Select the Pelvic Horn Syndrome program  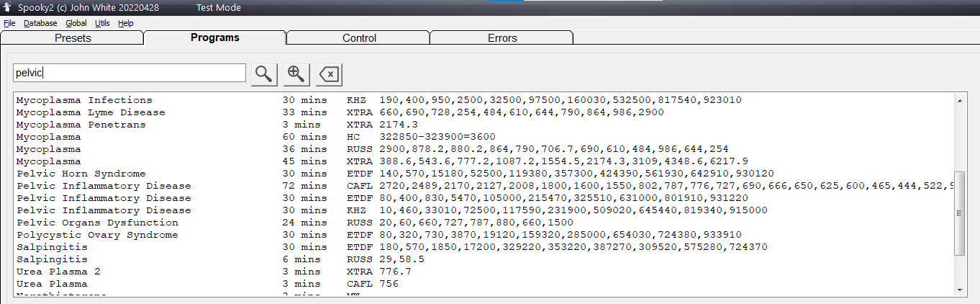click(x=81, y=174)
